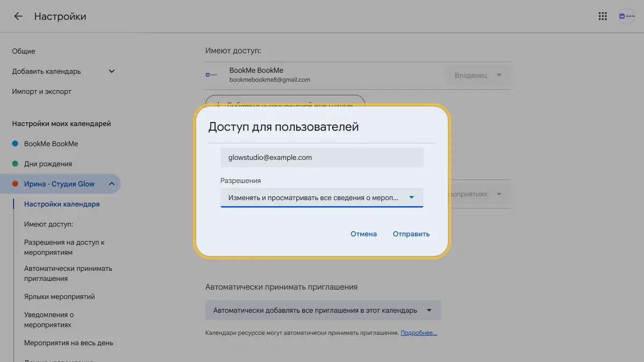This screenshot has height=362, width=644.
Task: Open the Google apps grid icon
Action: pos(603,16)
